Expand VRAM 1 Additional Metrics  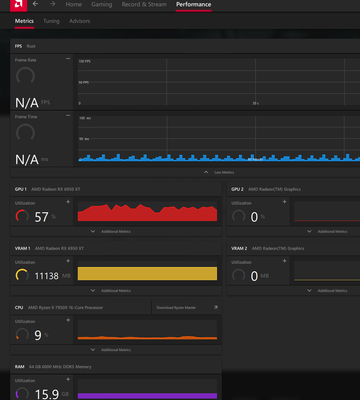click(x=111, y=291)
